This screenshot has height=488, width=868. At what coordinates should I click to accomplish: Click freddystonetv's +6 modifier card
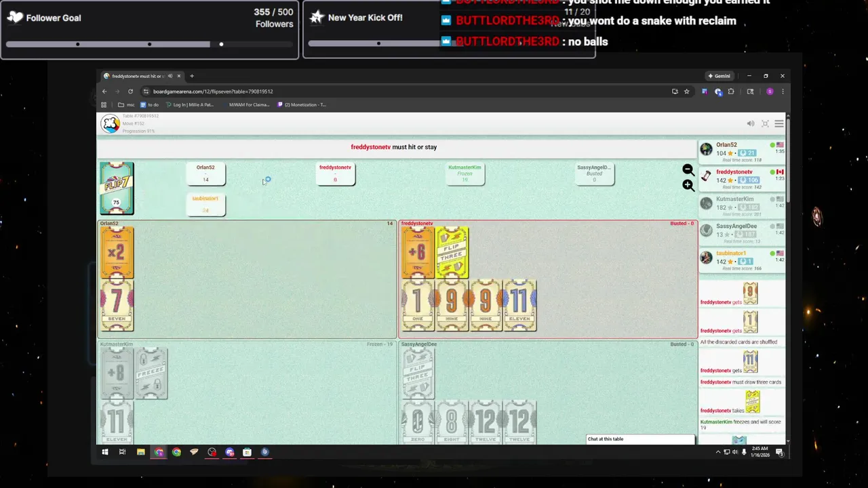pos(418,252)
